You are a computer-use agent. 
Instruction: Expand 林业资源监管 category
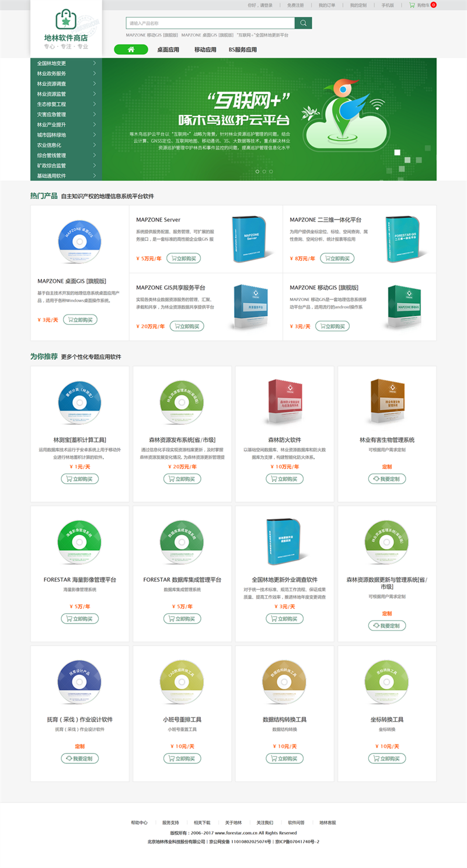[66, 94]
